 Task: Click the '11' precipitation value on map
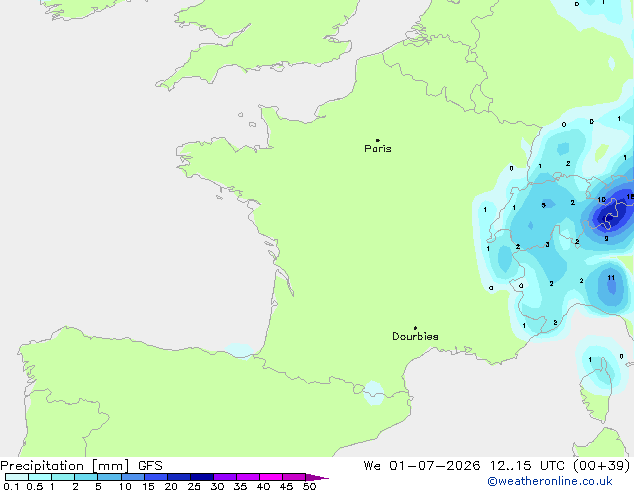(611, 278)
